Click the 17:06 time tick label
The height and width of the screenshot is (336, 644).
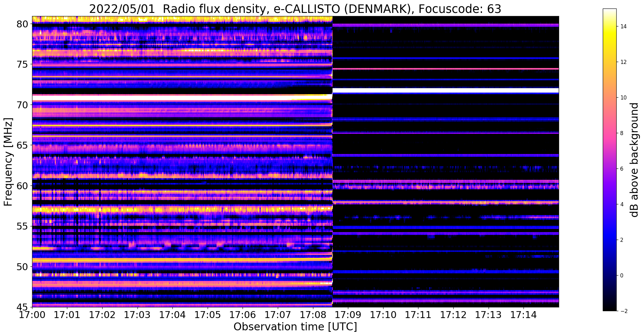243,315
